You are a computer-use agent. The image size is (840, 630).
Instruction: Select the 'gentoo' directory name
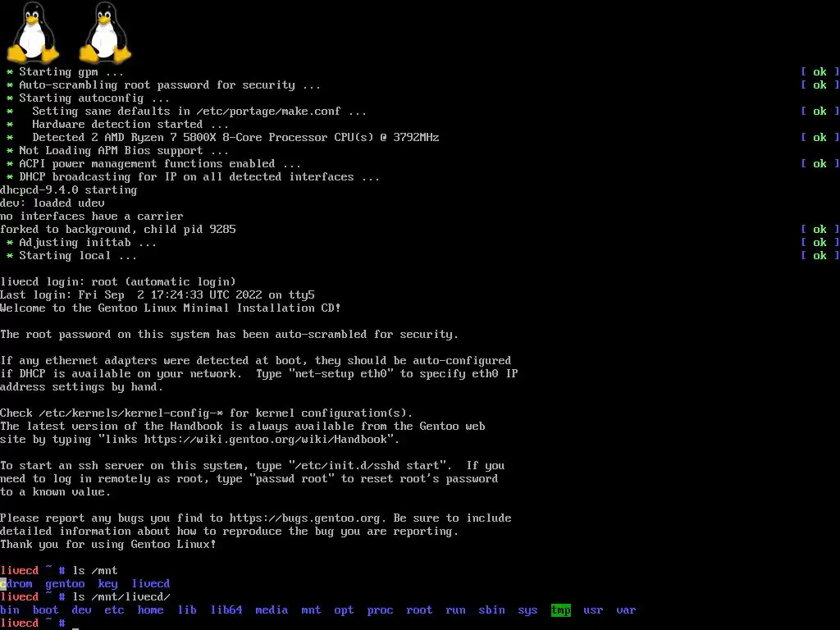(x=65, y=583)
